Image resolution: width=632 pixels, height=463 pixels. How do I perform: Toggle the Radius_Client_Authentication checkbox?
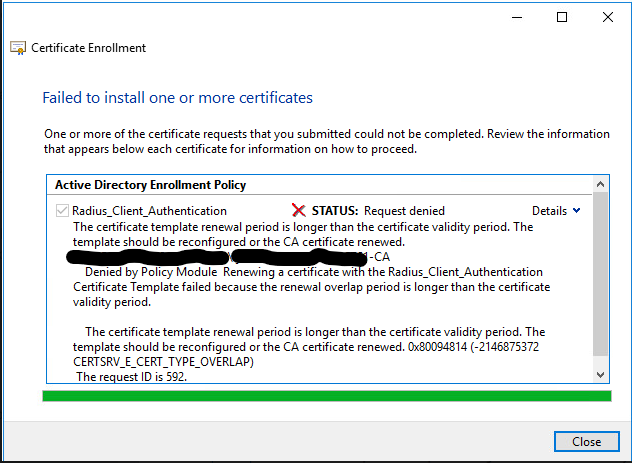click(x=62, y=210)
